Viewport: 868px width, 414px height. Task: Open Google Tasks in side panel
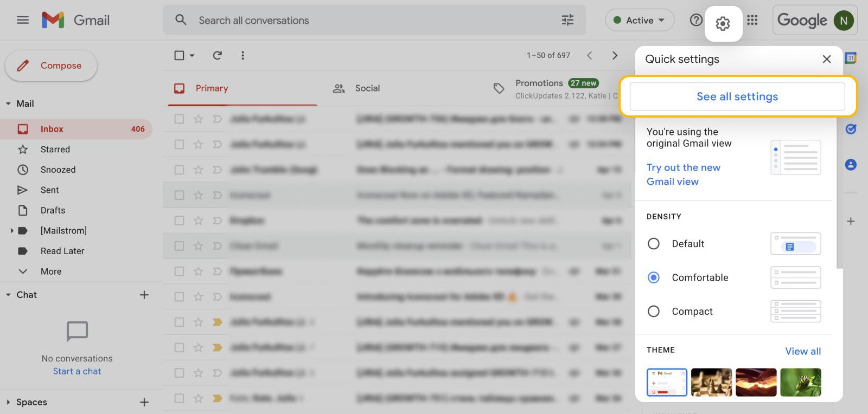(851, 129)
